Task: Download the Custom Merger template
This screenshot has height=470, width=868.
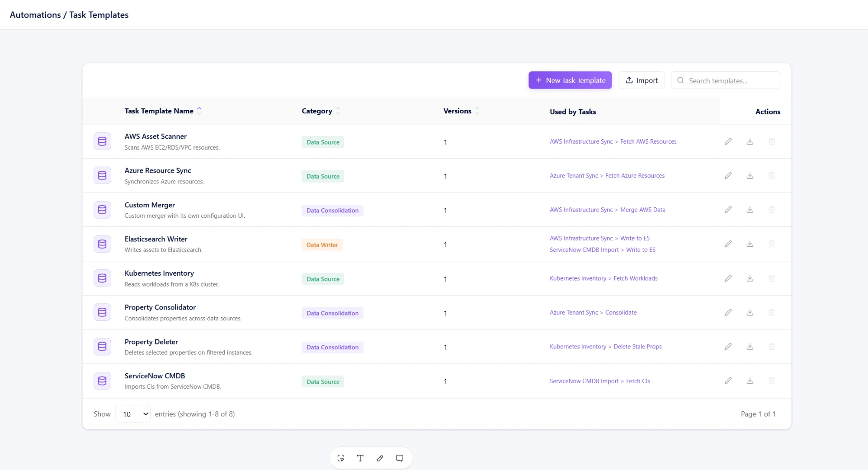Action: click(x=750, y=210)
